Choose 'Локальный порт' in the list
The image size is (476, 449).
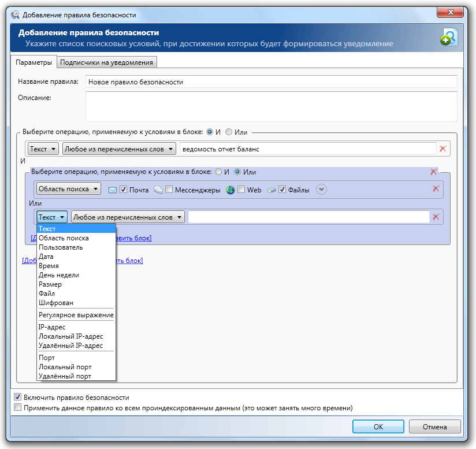pyautogui.click(x=76, y=367)
